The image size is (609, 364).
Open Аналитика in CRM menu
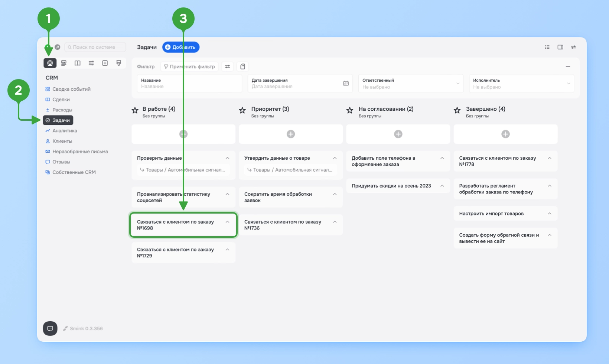pos(61,131)
